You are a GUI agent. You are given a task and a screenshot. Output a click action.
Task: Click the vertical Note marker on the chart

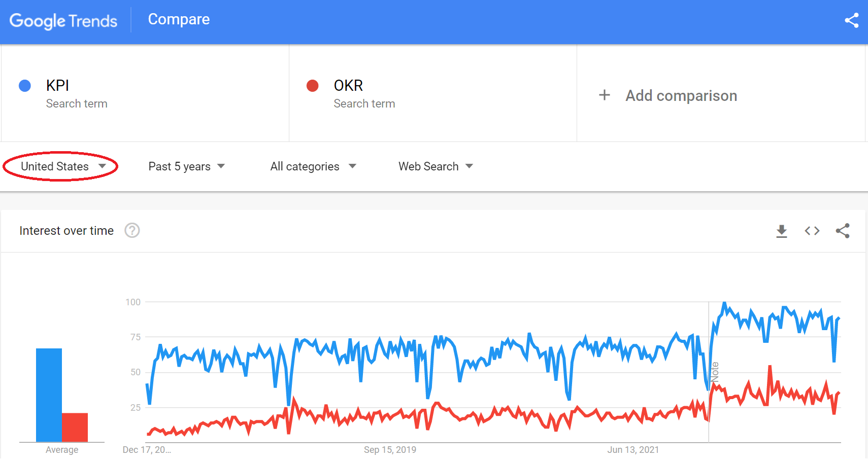coord(715,372)
